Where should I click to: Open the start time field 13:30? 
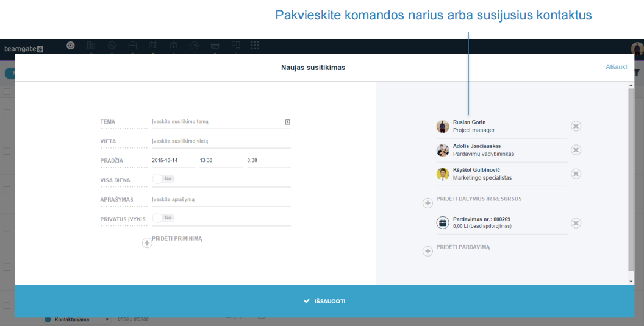[x=221, y=160]
